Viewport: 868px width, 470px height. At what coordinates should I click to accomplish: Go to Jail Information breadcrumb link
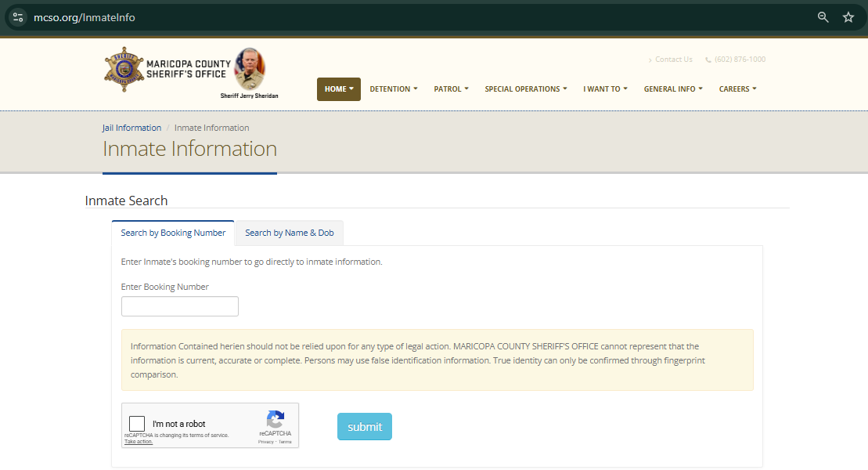(131, 128)
